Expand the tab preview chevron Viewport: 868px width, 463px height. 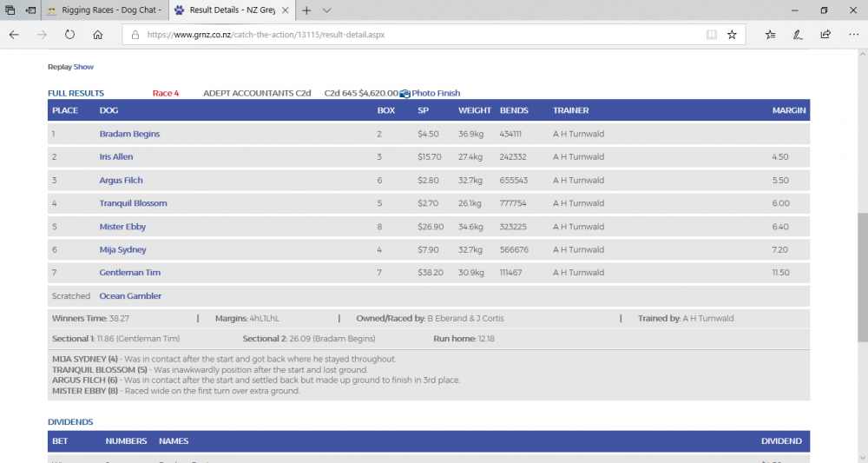tap(326, 10)
